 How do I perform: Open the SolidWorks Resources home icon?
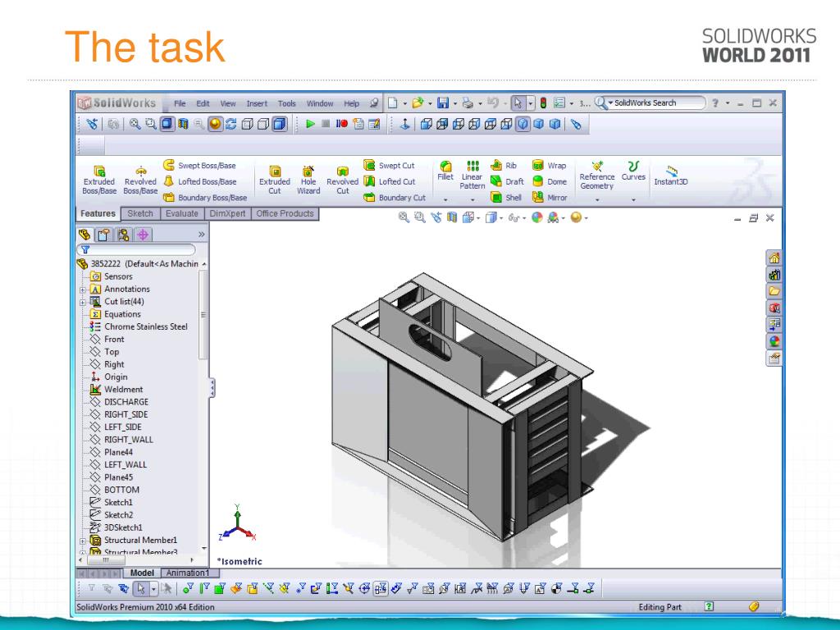[x=774, y=258]
